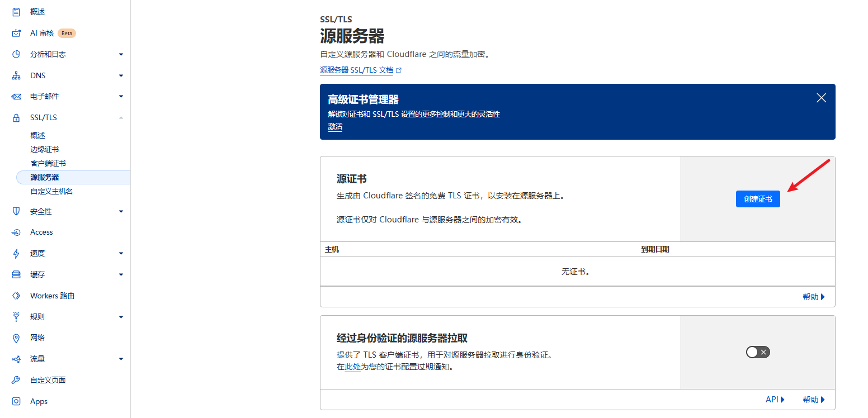Screen dimensions: 868x418
Task: Open the Access menu item
Action: coord(41,232)
